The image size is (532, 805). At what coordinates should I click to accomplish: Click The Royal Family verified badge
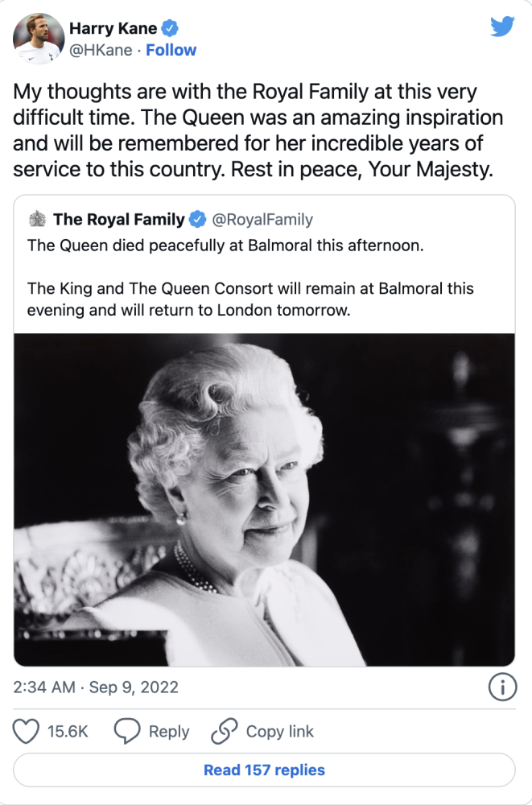pyautogui.click(x=198, y=219)
